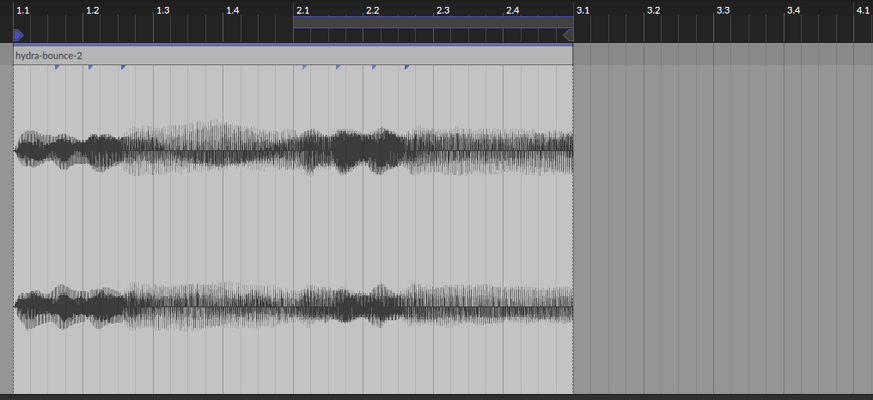This screenshot has height=400, width=873.
Task: Click ruler position 3.4
Action: pos(793,11)
